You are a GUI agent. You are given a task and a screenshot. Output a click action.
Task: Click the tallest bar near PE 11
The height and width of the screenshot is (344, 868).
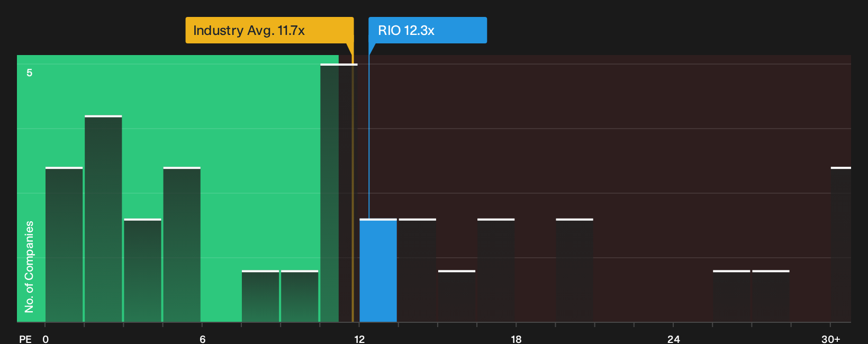[339, 193]
